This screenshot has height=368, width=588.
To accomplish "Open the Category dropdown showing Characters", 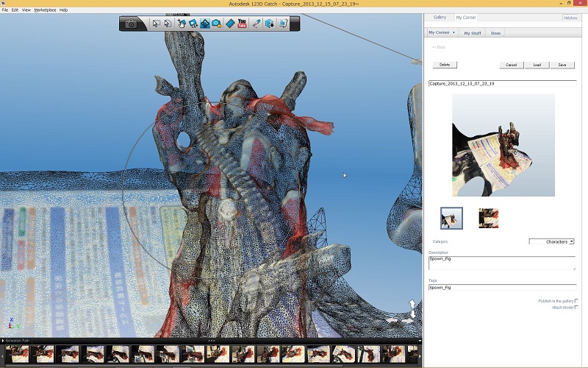I will tap(551, 241).
